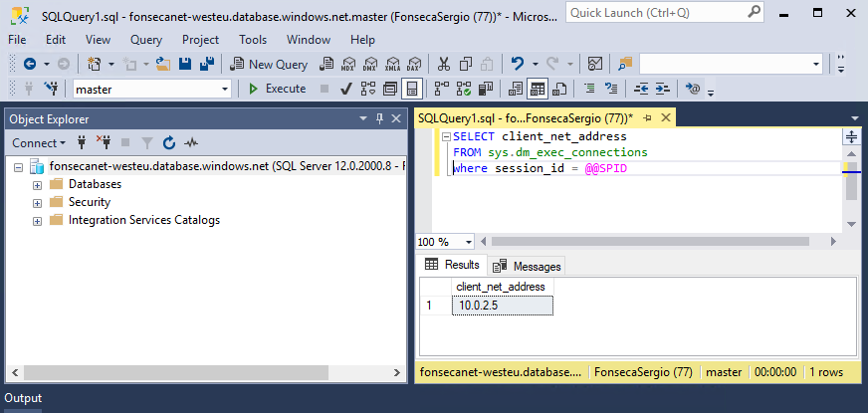Click the Increase Indent icon
Screen dimensions: 868x413
pos(663,88)
